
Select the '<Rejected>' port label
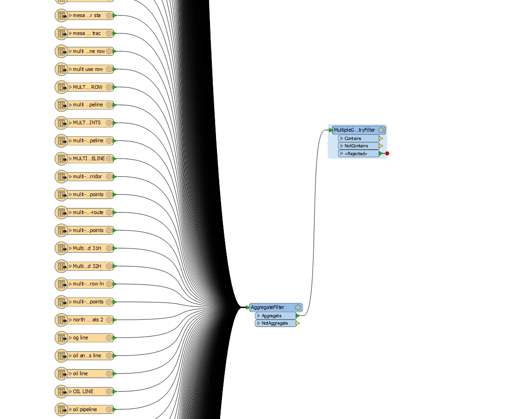[x=356, y=154]
